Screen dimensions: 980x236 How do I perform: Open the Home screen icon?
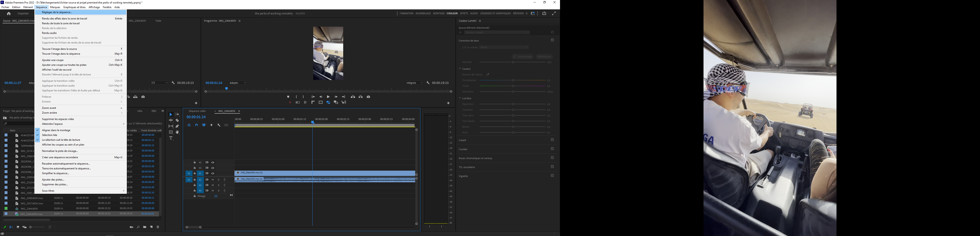(9, 14)
